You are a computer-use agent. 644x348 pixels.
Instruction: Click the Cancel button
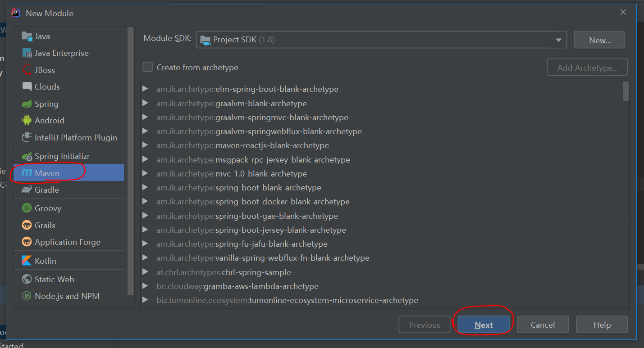coord(543,325)
